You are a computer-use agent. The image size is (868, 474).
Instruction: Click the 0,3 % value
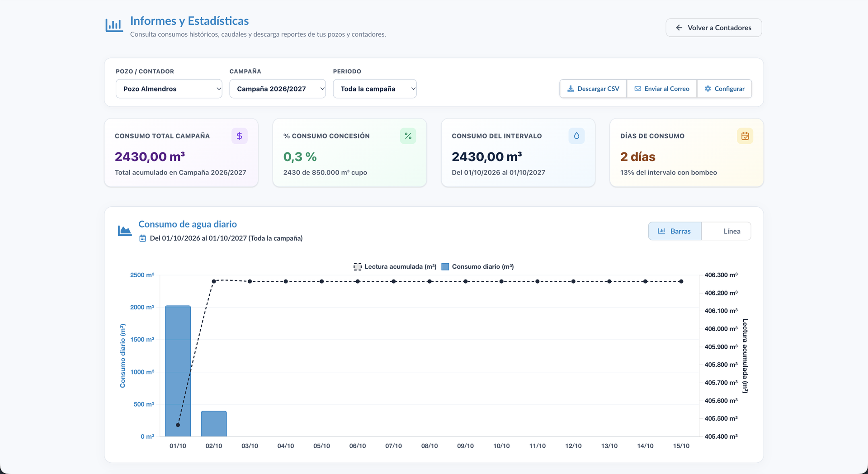(x=300, y=156)
